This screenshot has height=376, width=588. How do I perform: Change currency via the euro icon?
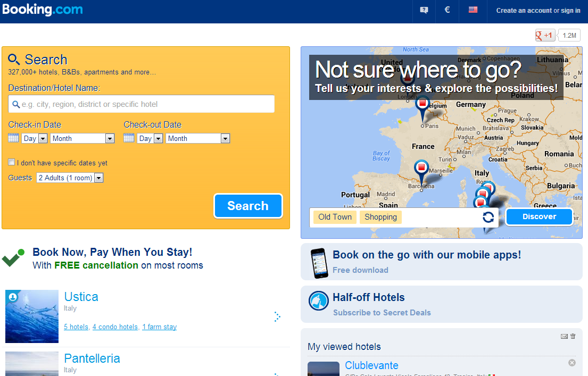447,10
